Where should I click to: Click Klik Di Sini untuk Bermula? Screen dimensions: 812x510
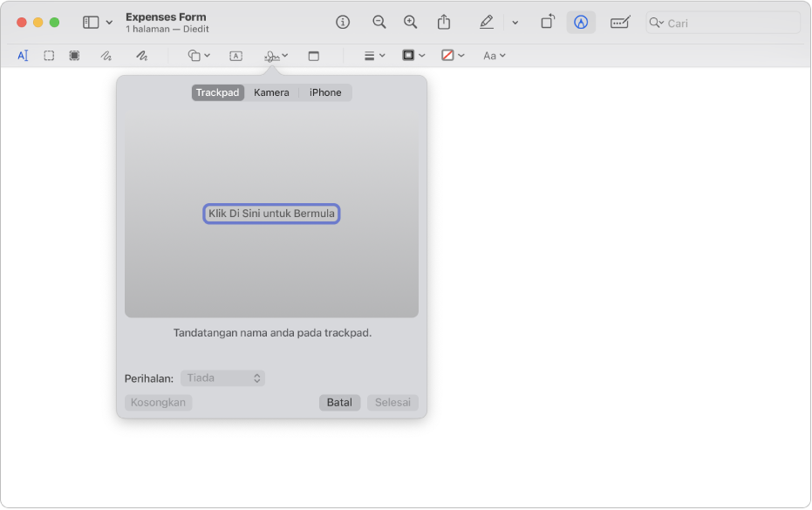point(271,214)
